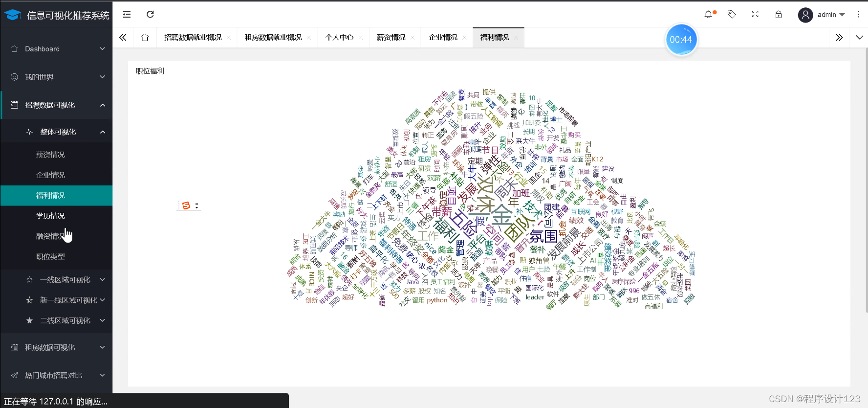Click the word 氛围 in word cloud
Screen dimensions: 868x408
(x=543, y=236)
